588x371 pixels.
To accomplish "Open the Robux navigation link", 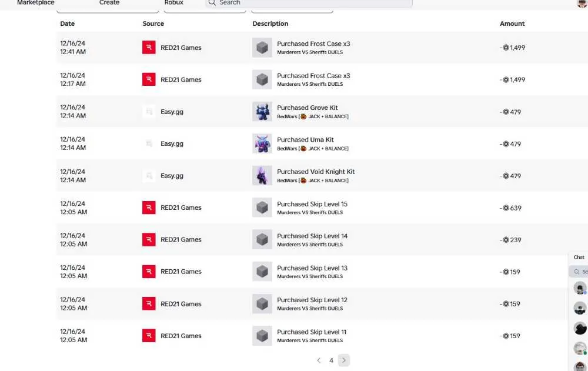I will (173, 2).
